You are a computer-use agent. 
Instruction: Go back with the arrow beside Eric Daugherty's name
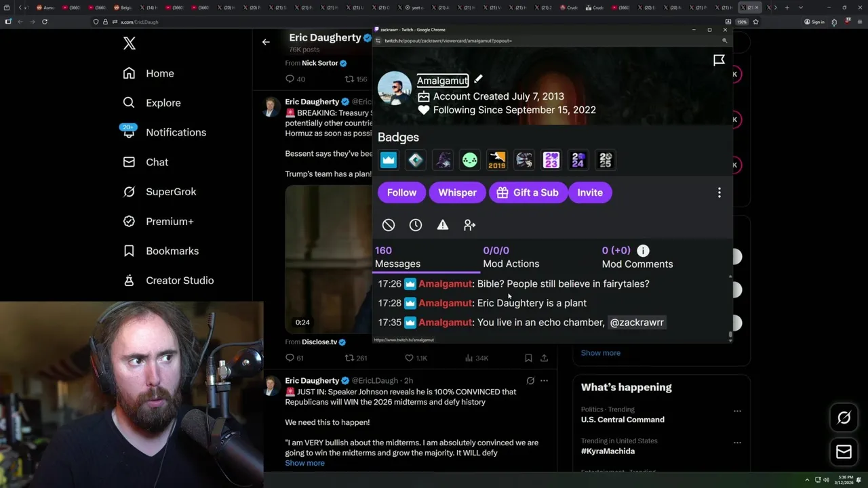(266, 42)
